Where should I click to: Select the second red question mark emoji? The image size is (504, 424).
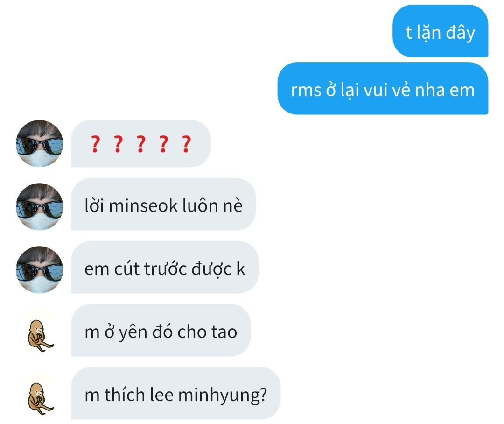click(118, 144)
